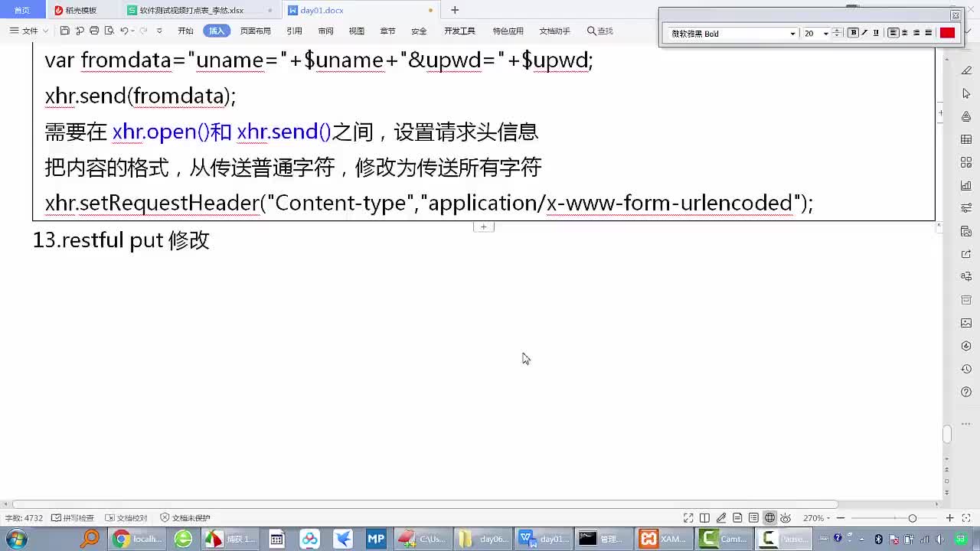
Task: Switch to the 审阅 ribbon tab
Action: tap(325, 31)
